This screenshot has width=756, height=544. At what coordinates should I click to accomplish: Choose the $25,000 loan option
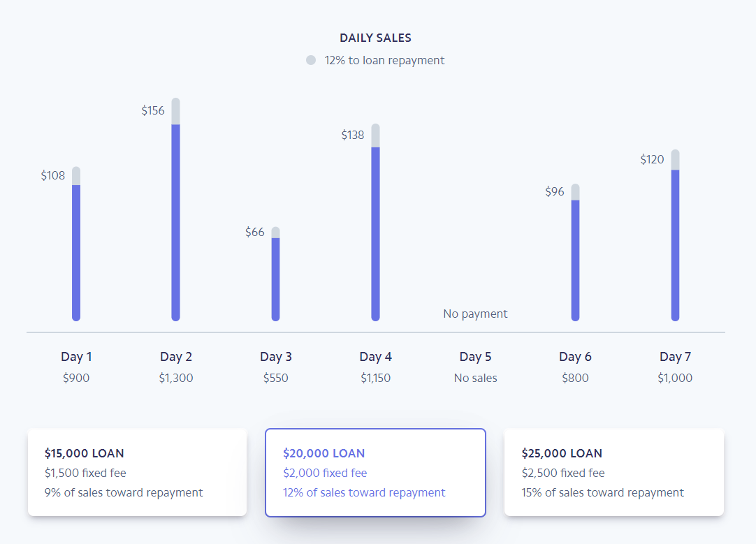613,473
